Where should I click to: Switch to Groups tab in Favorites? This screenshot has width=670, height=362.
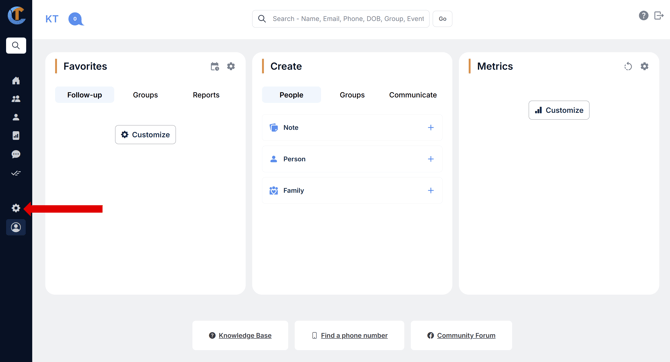[145, 95]
